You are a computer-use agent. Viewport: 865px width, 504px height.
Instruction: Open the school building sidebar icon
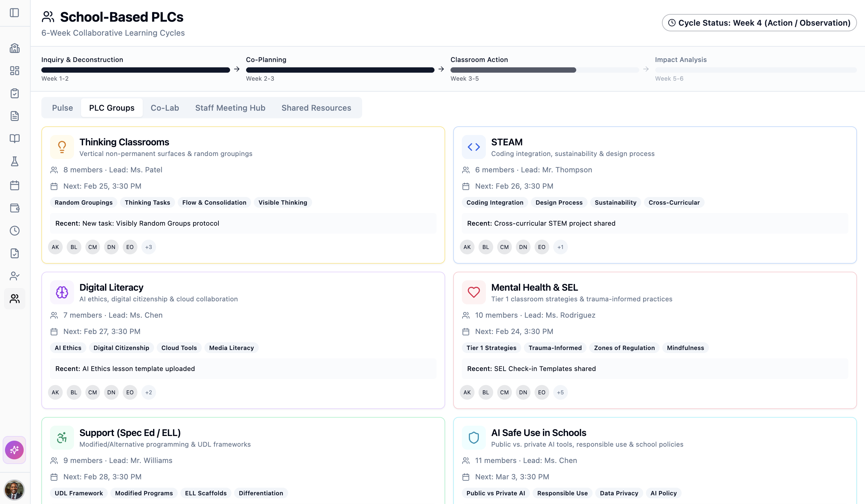pyautogui.click(x=14, y=48)
